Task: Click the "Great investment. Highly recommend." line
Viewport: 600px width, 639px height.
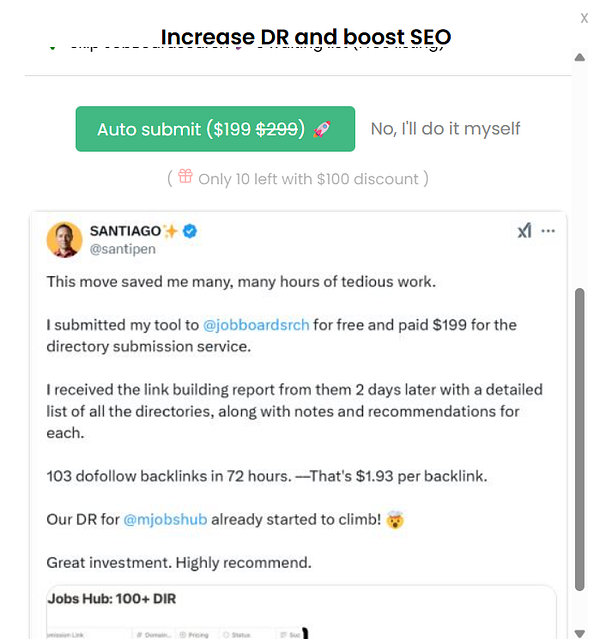Action: pos(179,562)
